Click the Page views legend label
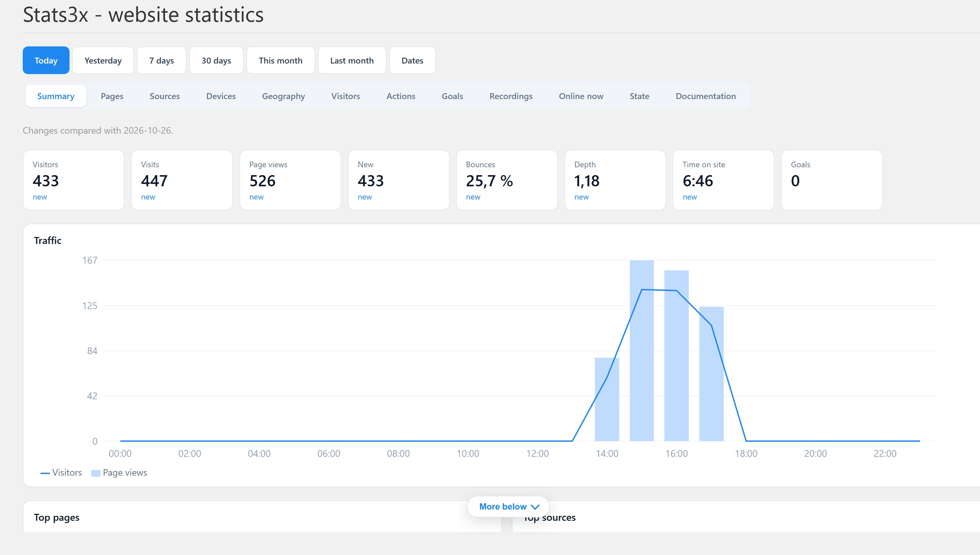The width and height of the screenshot is (980, 555). tap(125, 473)
